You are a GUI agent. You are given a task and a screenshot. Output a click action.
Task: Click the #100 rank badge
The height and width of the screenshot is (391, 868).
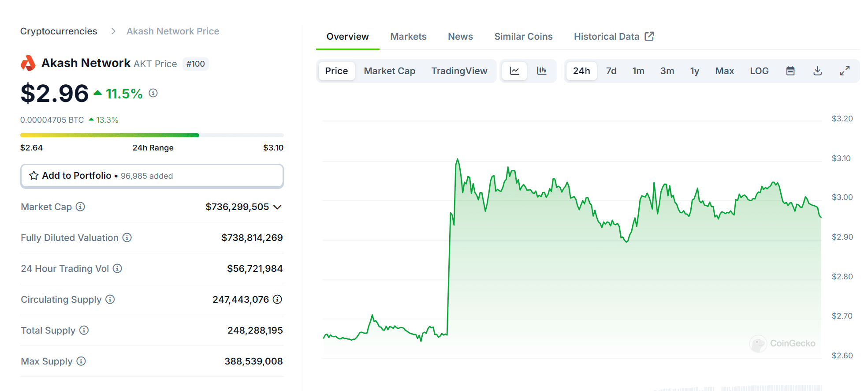(x=196, y=64)
